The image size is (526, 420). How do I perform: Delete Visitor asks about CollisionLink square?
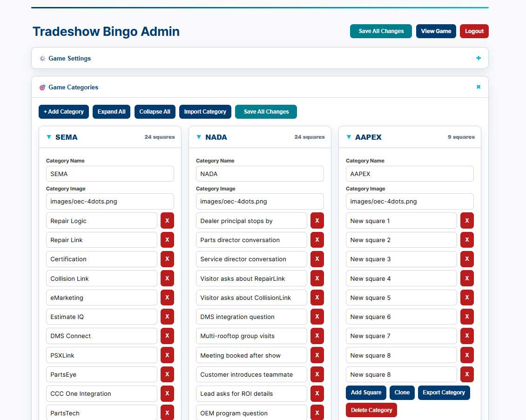click(317, 297)
